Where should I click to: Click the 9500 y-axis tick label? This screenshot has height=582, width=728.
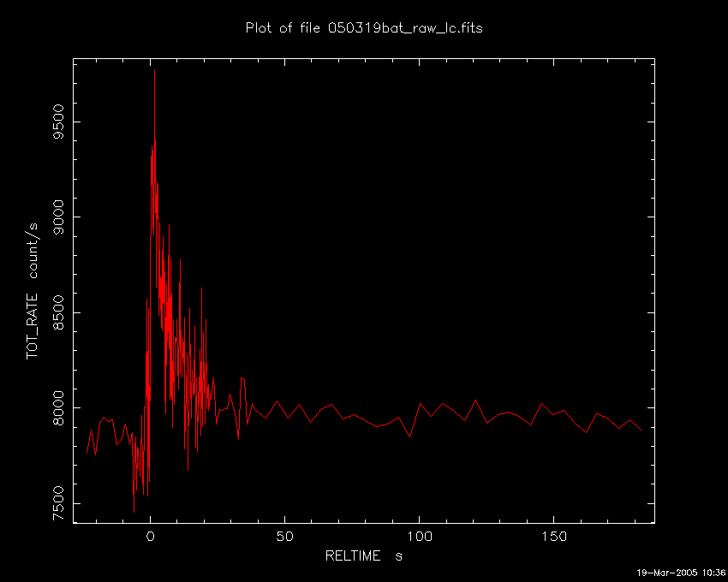coord(59,122)
